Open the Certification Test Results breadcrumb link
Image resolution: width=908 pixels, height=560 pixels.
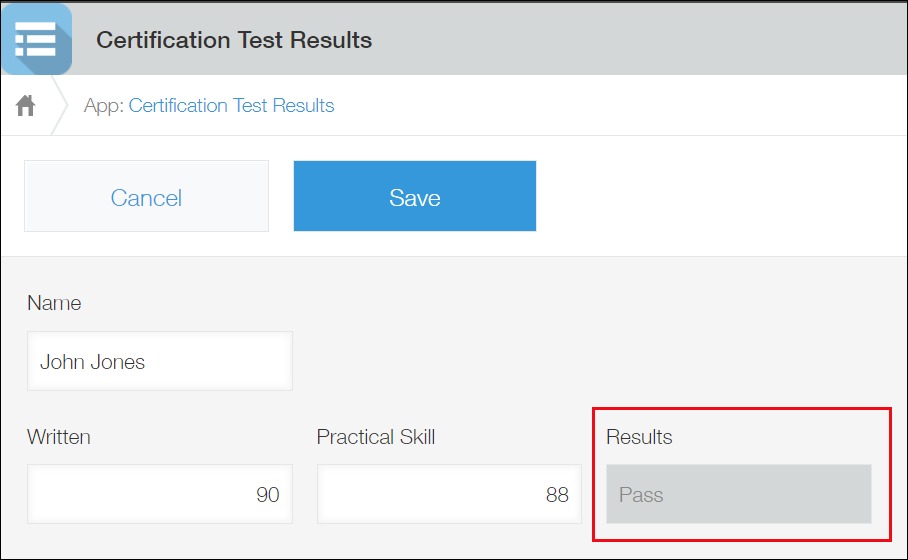tap(231, 105)
